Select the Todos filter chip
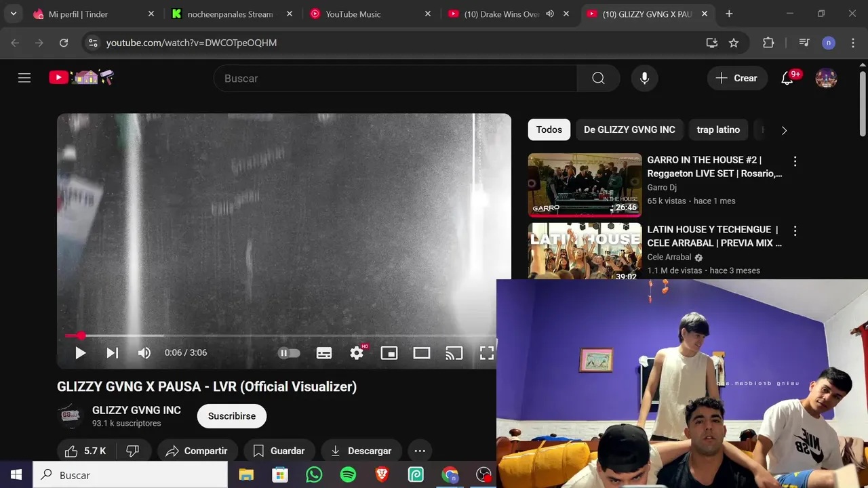The image size is (868, 488). pos(549,129)
